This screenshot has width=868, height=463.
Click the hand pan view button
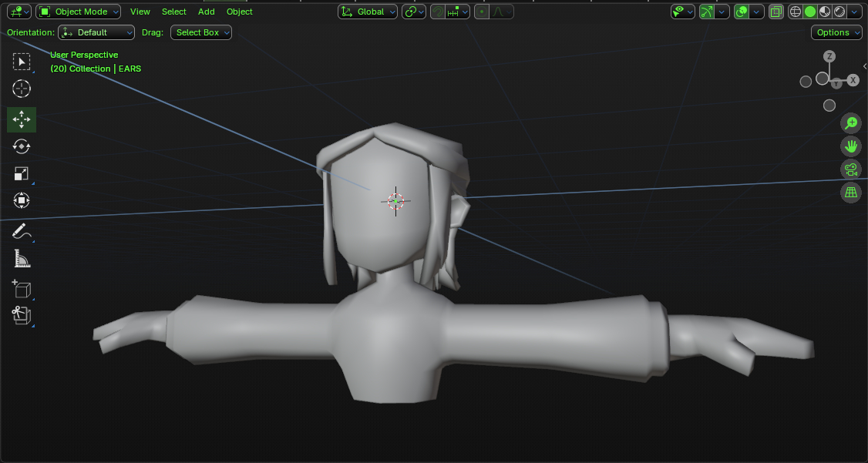point(851,146)
